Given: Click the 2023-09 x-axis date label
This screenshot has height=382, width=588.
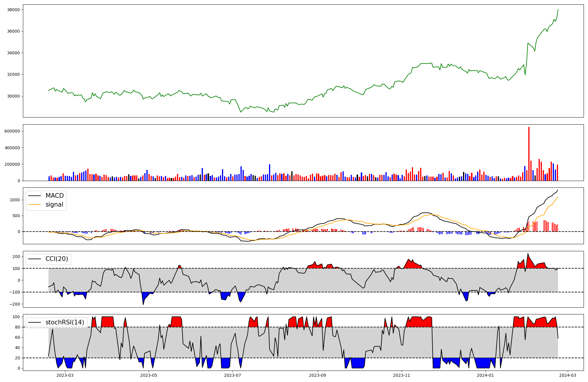Looking at the screenshot, I should coord(318,375).
